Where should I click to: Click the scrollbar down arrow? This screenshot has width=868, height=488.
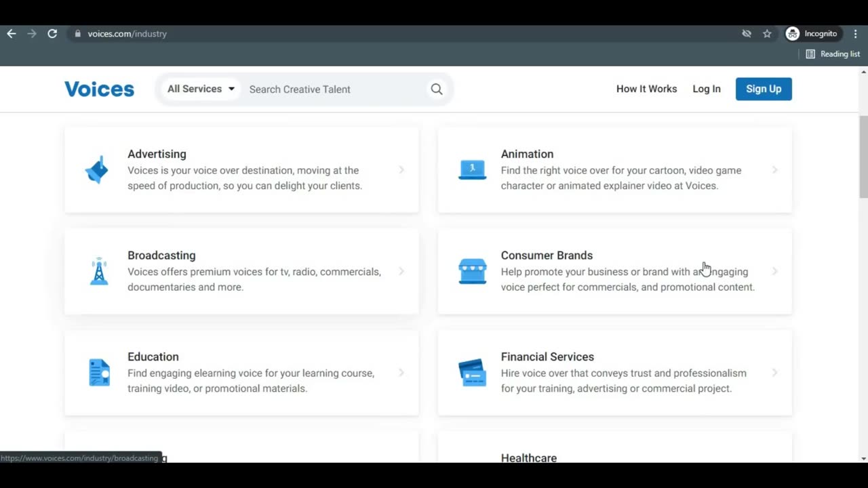863,458
